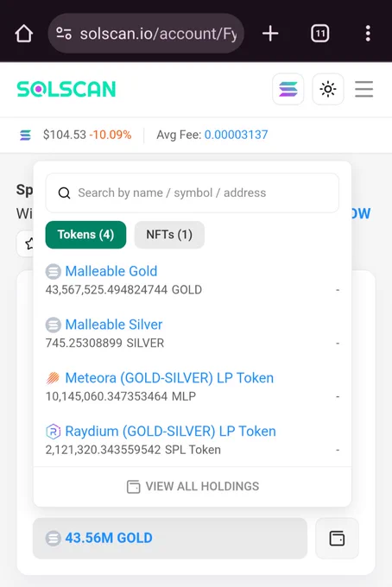Click Malleable Silver token icon
The width and height of the screenshot is (392, 587).
coord(54,325)
